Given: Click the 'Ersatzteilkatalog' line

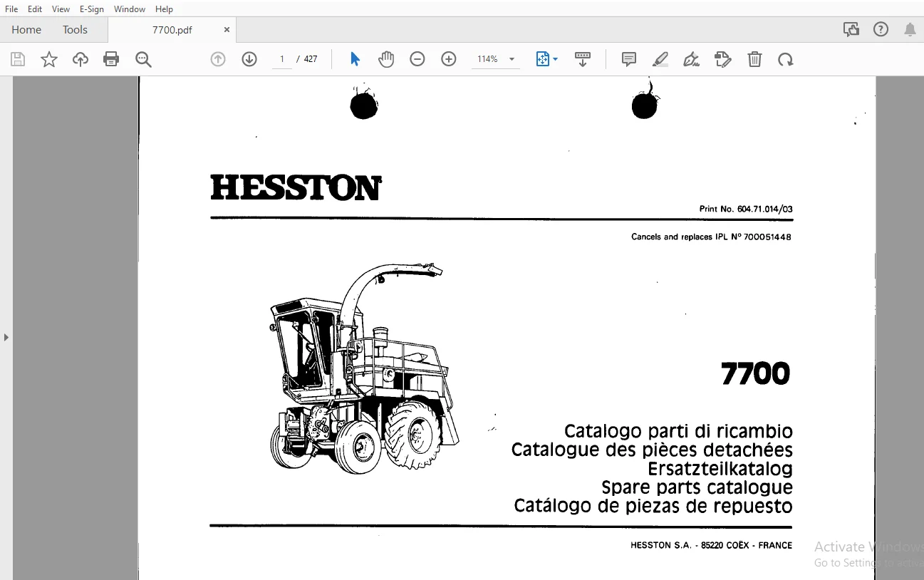Looking at the screenshot, I should (720, 469).
